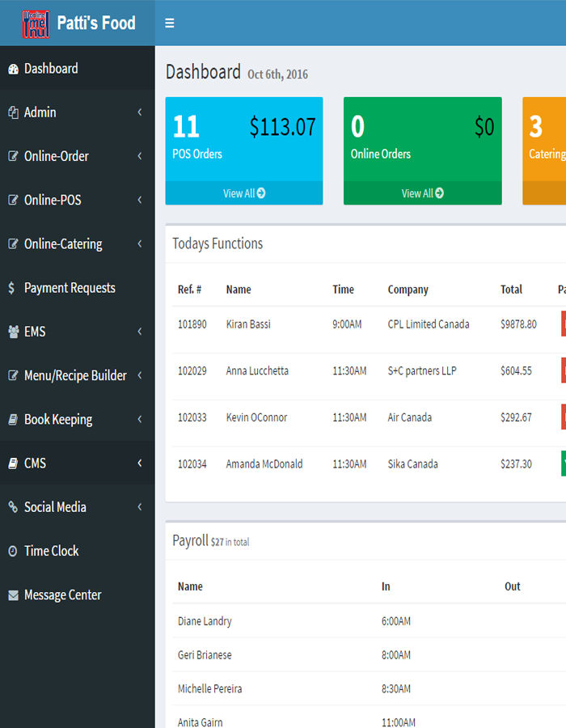Click the Time Clock icon
This screenshot has height=728, width=566.
13,551
